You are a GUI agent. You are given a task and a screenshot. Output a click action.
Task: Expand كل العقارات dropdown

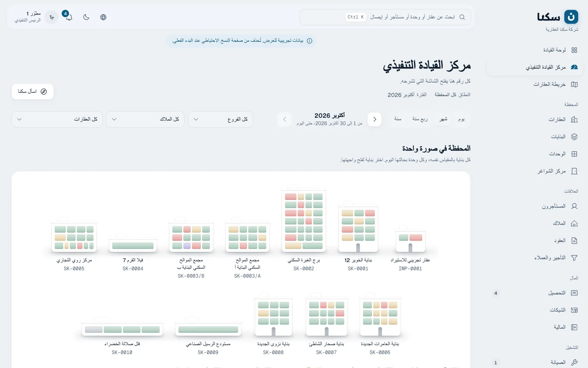click(x=57, y=119)
